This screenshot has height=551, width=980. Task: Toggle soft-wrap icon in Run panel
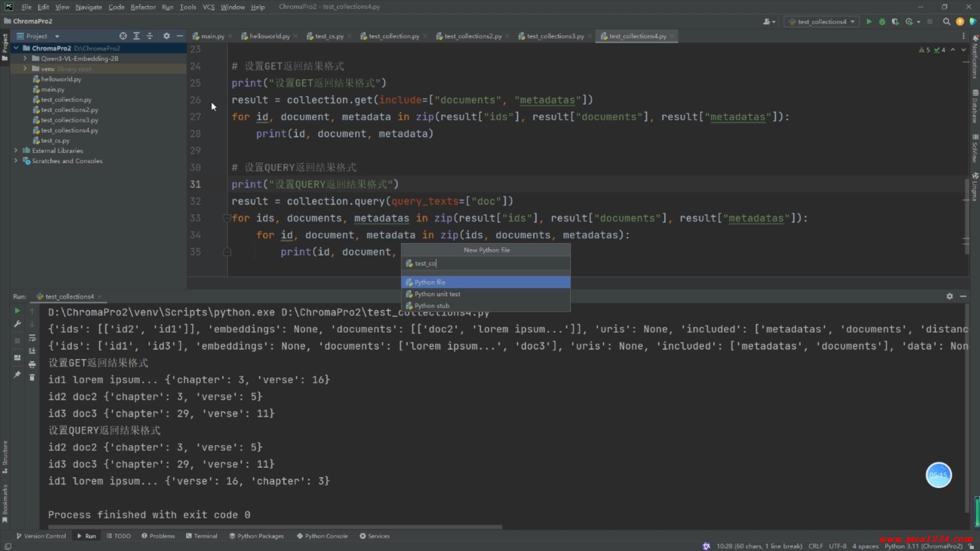32,338
